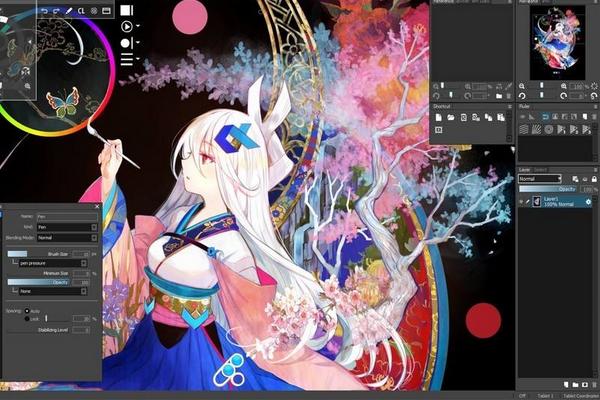Select the Auto spacing radio button

27,311
